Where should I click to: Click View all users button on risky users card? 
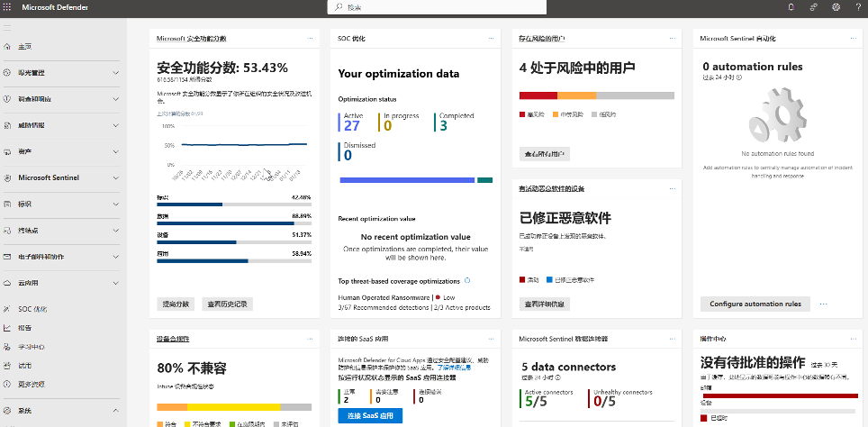tap(544, 154)
